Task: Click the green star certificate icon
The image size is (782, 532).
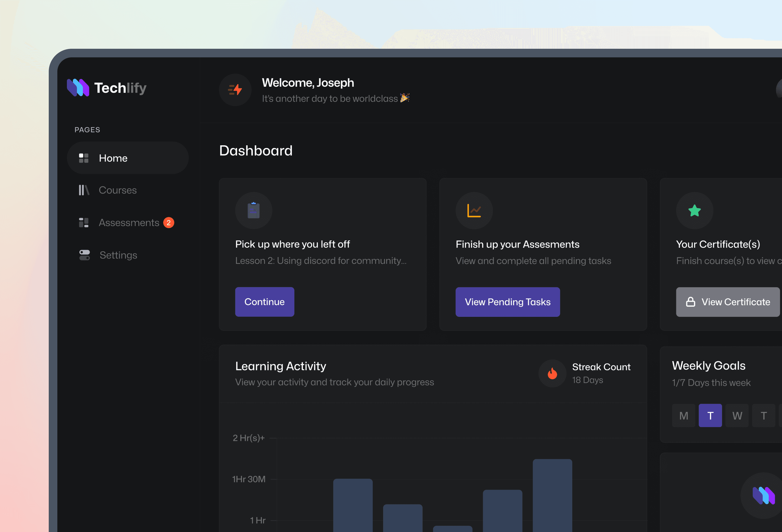Action: (695, 211)
